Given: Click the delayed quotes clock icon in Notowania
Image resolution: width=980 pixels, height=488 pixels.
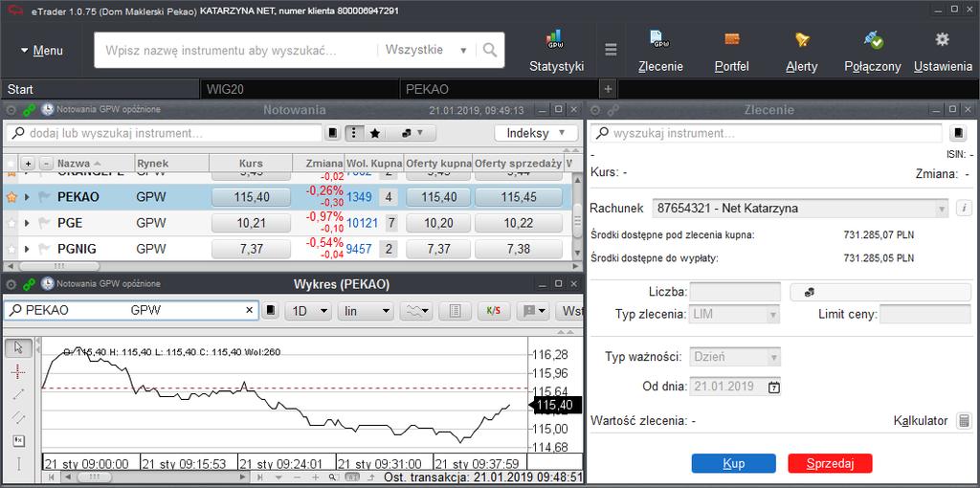Looking at the screenshot, I should (48, 109).
